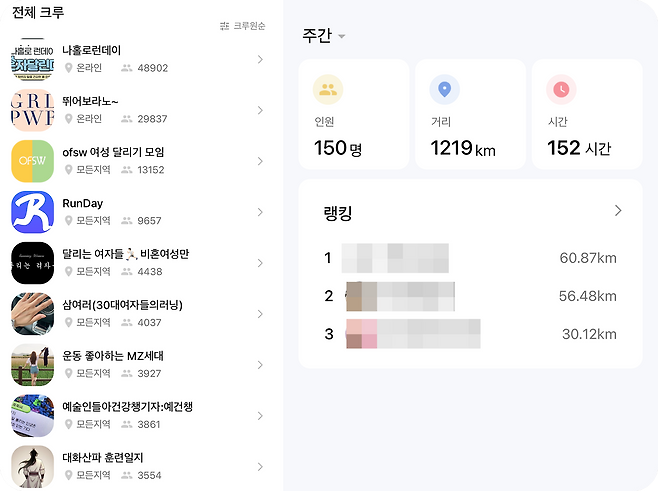Expand the 주간 period dropdown
The width and height of the screenshot is (658, 491).
[x=324, y=36]
